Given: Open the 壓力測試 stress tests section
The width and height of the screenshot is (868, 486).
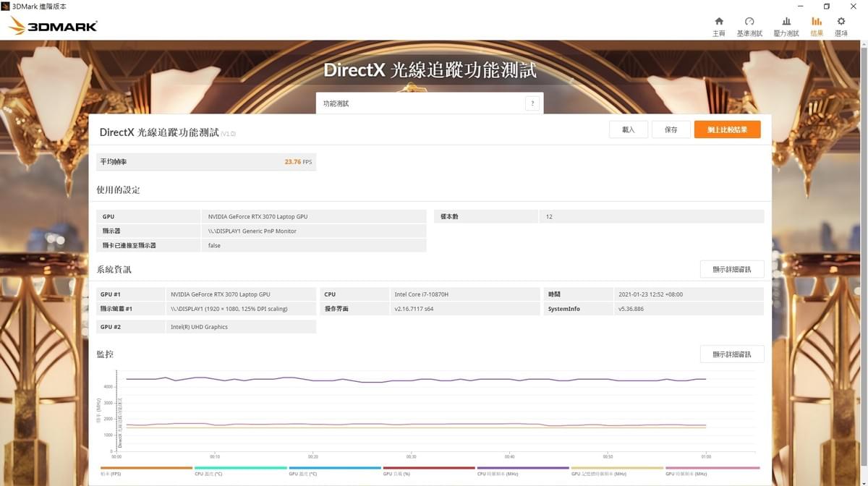Looking at the screenshot, I should (786, 27).
